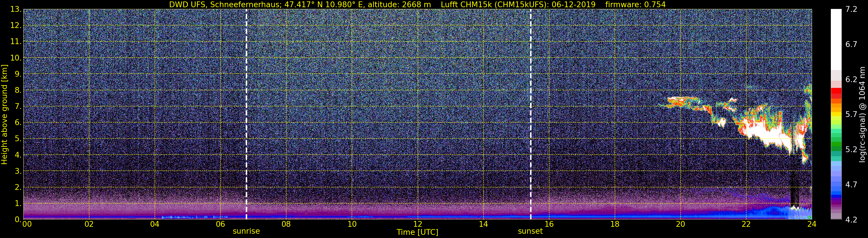Click the 'sunset' label below the axis
Viewport: 868px width, 238px height.
click(x=530, y=231)
